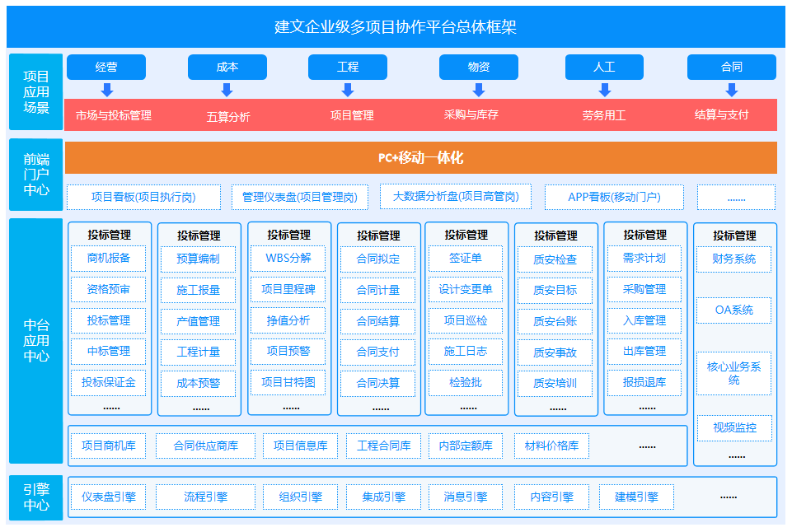Screen dimensions: 792x532
Task: Select the 合同拟定 box
Action: coord(377,259)
